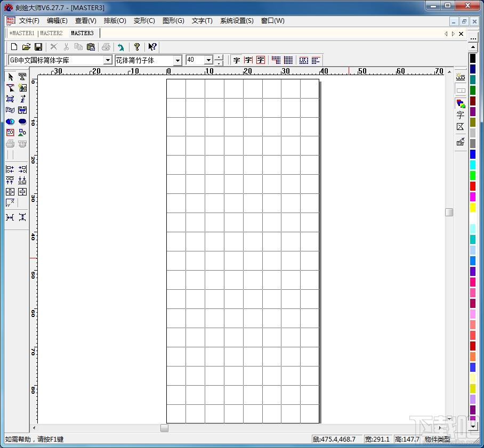Image resolution: width=484 pixels, height=448 pixels.
Task: Toggle the red-framed dot-grid layout button
Action: tap(304, 60)
